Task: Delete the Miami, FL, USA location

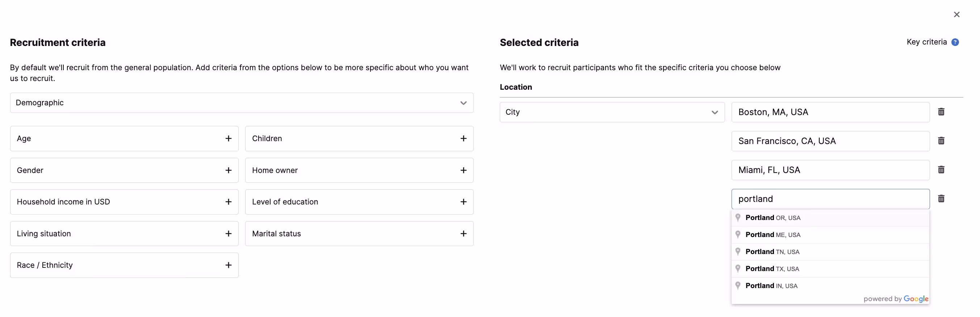Action: [941, 169]
